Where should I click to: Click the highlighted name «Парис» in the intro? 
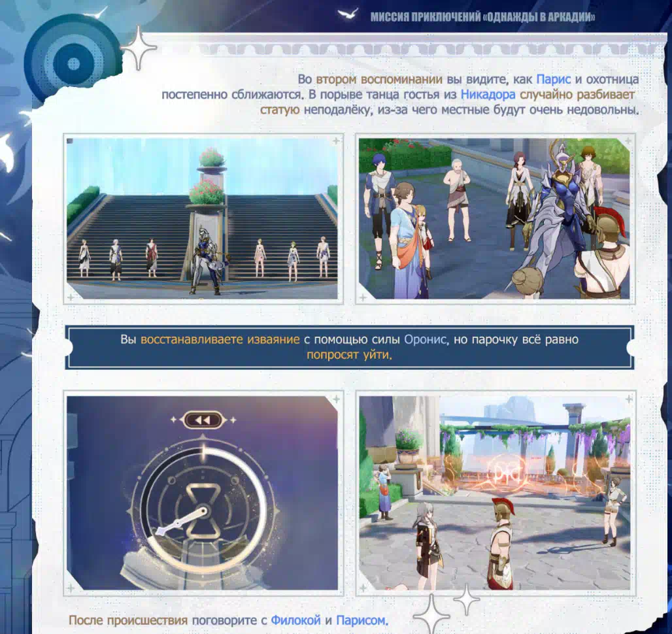553,79
